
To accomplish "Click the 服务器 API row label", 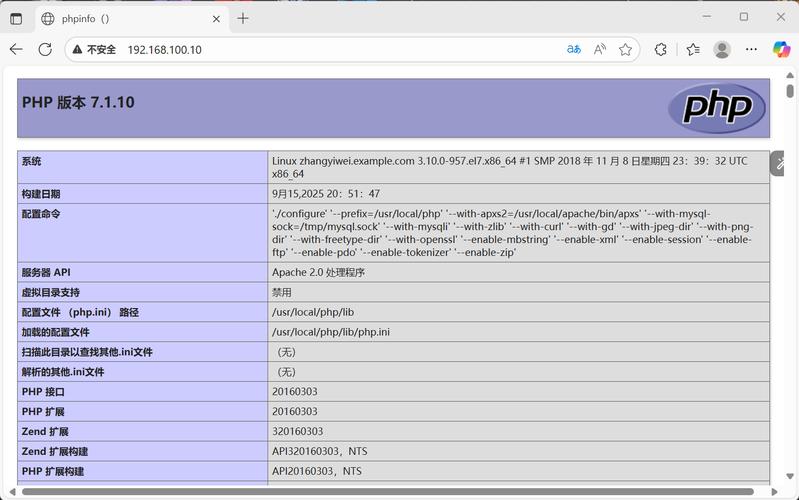I will [x=46, y=273].
